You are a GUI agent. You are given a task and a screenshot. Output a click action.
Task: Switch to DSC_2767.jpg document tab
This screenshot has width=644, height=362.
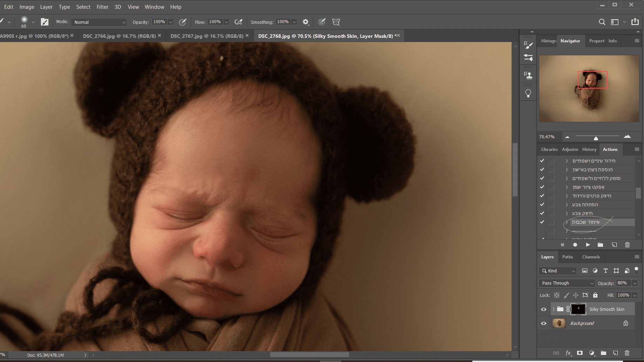pyautogui.click(x=207, y=36)
